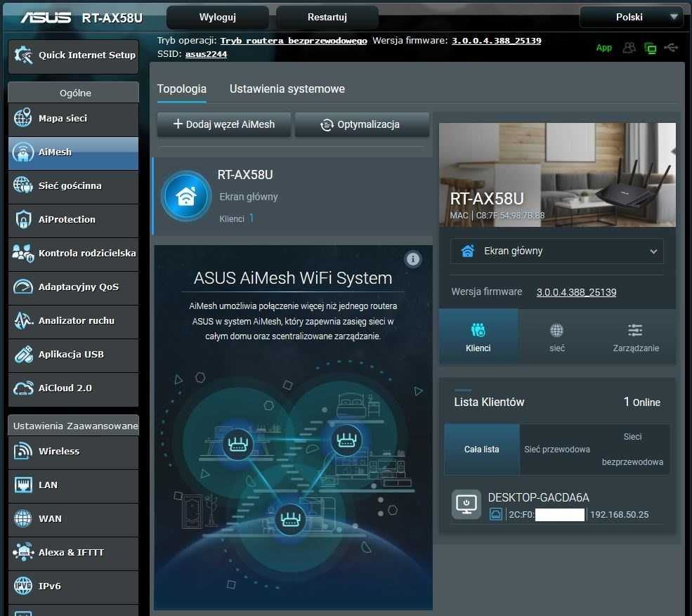The height and width of the screenshot is (616, 692).
Task: Click the WAN globe icon
Action: pyautogui.click(x=23, y=518)
